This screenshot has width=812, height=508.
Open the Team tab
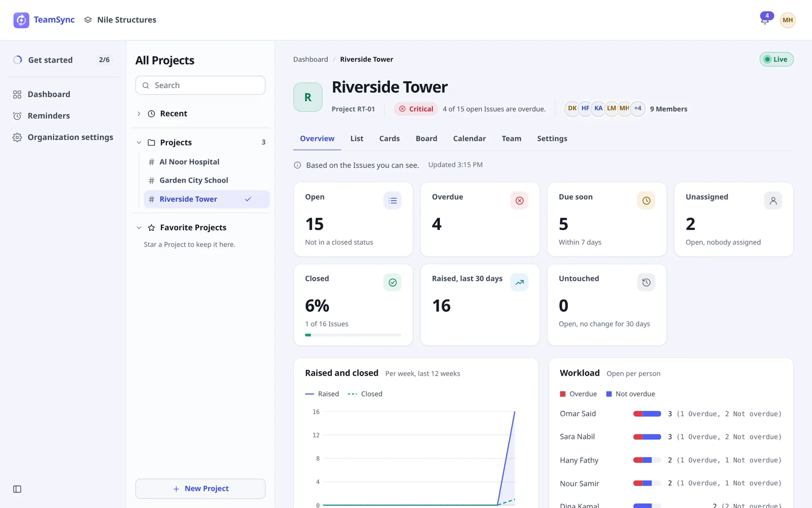[511, 139]
